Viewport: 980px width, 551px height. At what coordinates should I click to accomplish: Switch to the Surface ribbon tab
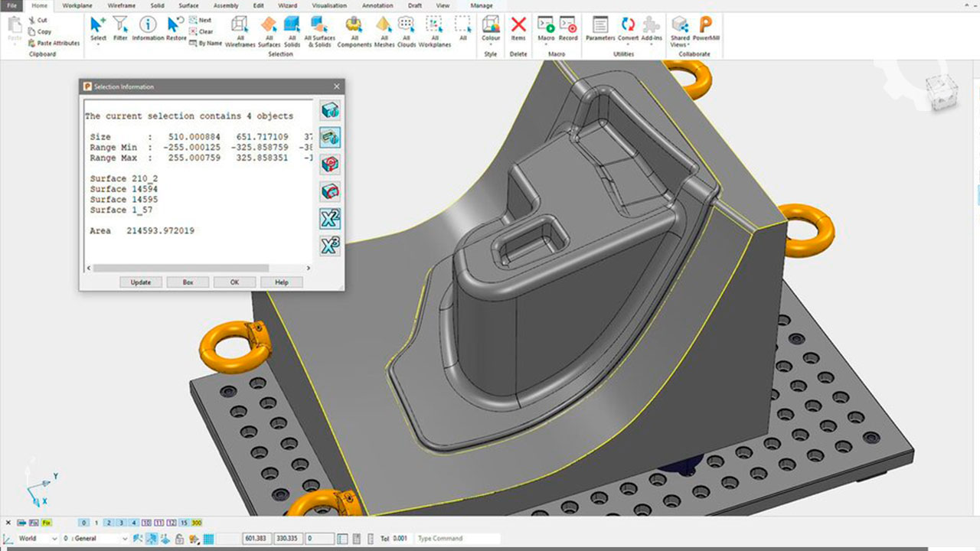(188, 5)
